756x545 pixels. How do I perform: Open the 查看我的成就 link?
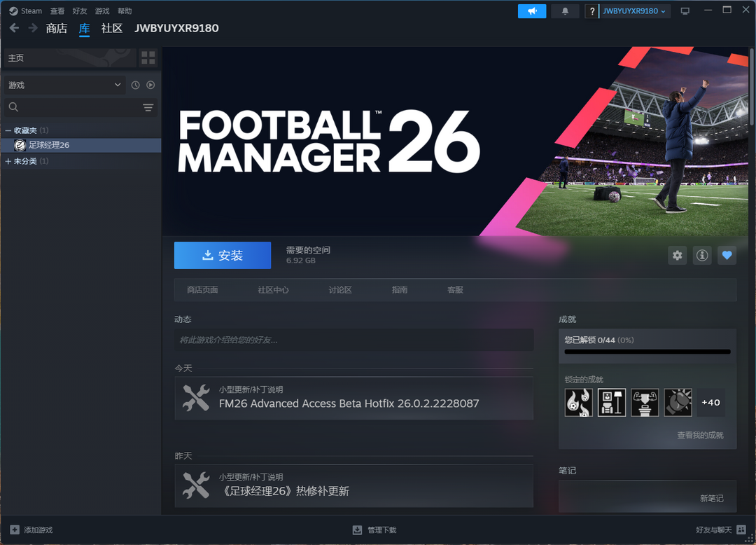pyautogui.click(x=700, y=435)
